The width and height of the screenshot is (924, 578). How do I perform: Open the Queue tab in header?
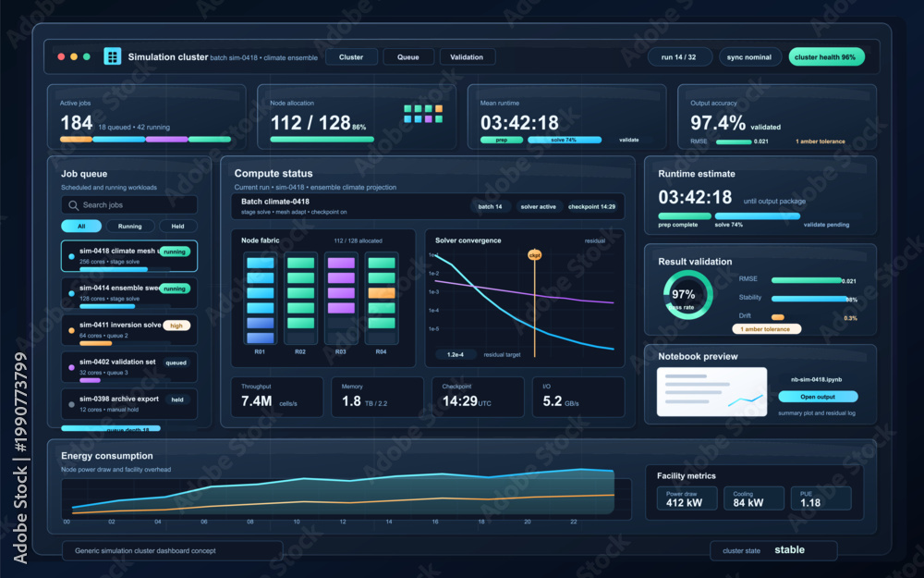(407, 57)
